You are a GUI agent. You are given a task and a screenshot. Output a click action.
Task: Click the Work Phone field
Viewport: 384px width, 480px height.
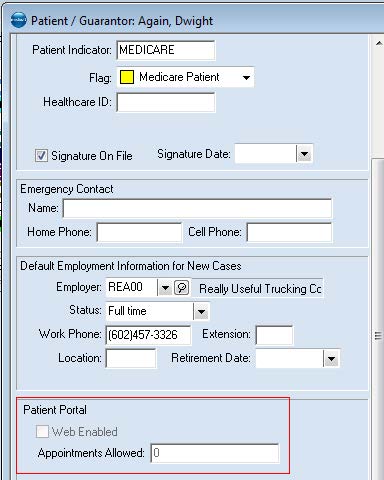[148, 335]
